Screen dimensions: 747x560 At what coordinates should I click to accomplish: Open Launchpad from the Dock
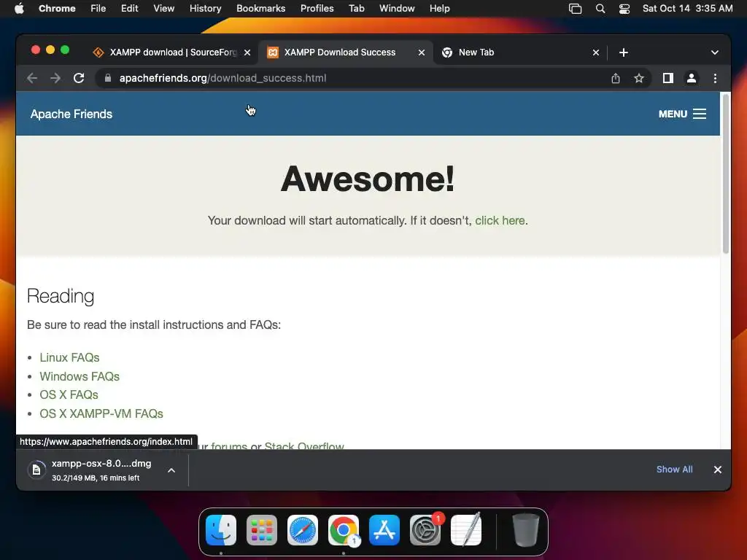click(262, 530)
